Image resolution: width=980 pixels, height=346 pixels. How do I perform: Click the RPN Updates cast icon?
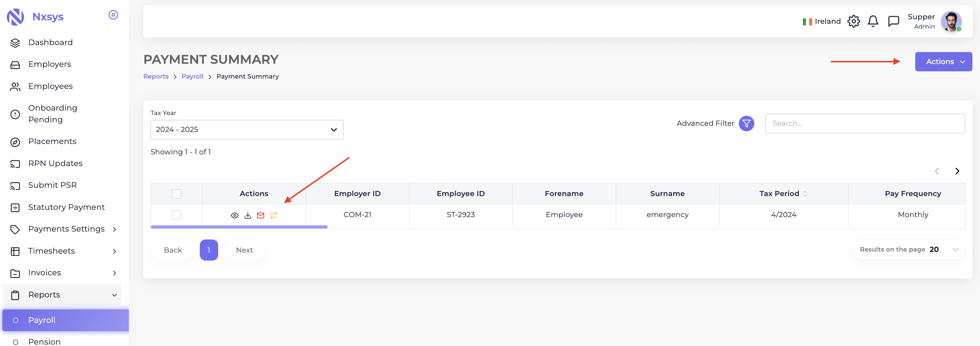[15, 164]
